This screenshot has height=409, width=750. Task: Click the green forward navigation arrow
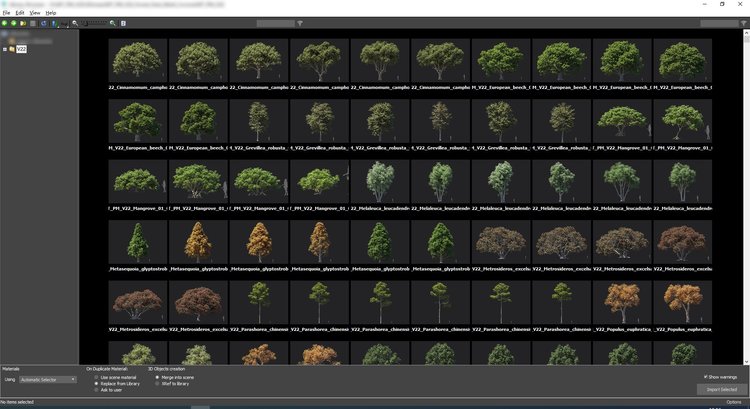click(13, 23)
